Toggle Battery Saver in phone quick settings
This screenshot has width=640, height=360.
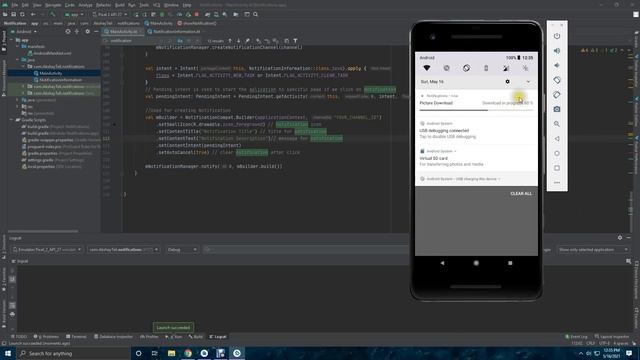click(486, 68)
